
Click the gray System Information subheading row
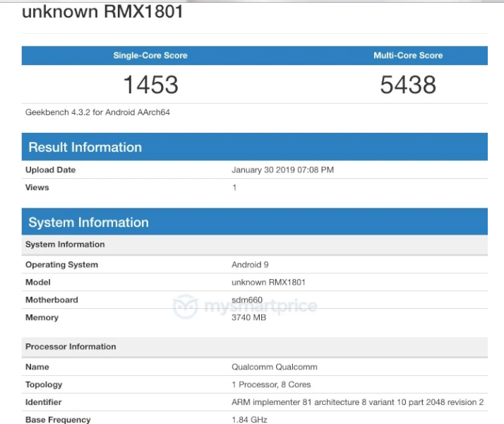point(255,245)
